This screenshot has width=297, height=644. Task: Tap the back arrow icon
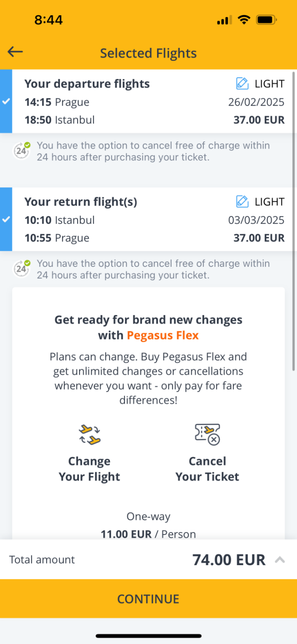(x=15, y=52)
